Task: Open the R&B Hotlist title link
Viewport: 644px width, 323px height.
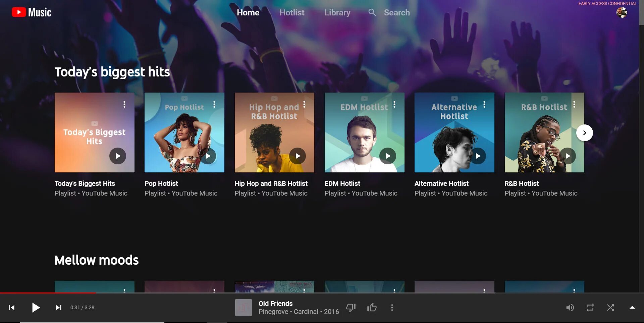Action: [522, 183]
